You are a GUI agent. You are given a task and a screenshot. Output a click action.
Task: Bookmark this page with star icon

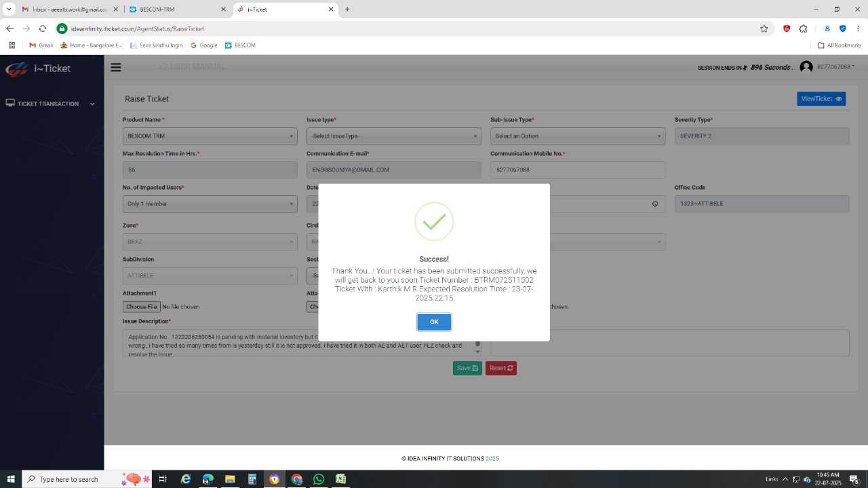764,28
